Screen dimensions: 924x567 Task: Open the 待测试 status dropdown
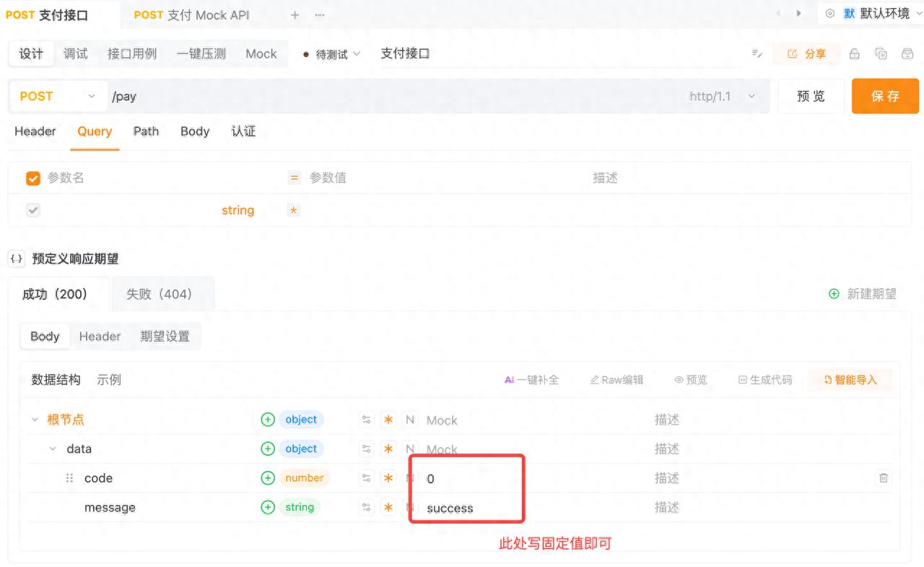point(332,54)
